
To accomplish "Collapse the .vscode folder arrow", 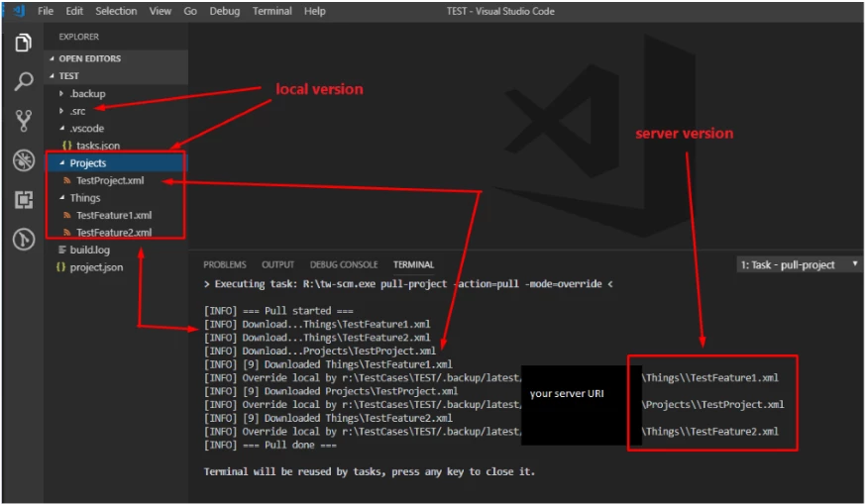I will pyautogui.click(x=61, y=128).
